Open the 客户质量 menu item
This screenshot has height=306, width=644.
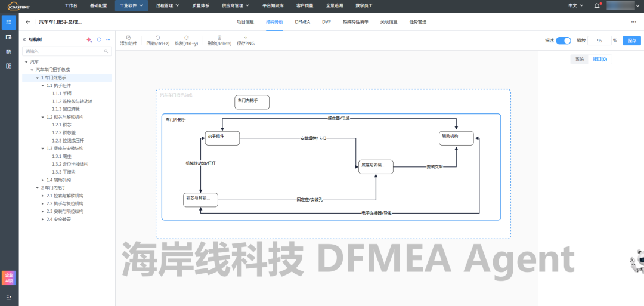click(x=304, y=6)
